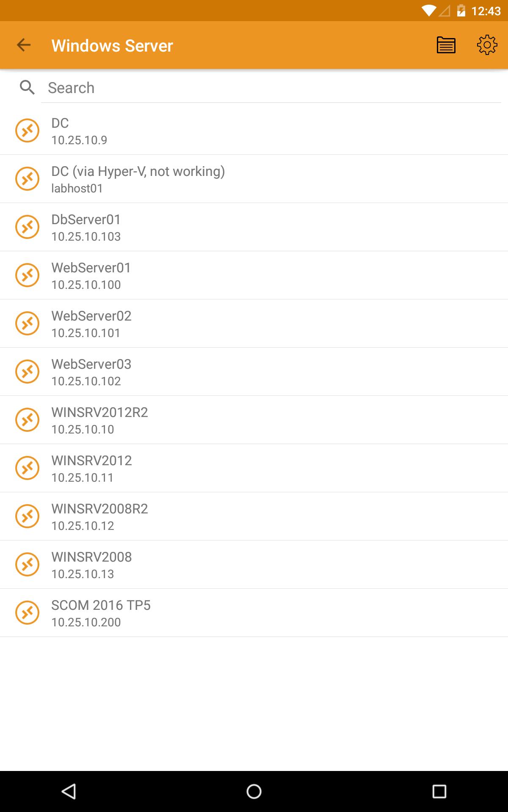Open settings gear icon
The width and height of the screenshot is (508, 812).
tap(487, 45)
